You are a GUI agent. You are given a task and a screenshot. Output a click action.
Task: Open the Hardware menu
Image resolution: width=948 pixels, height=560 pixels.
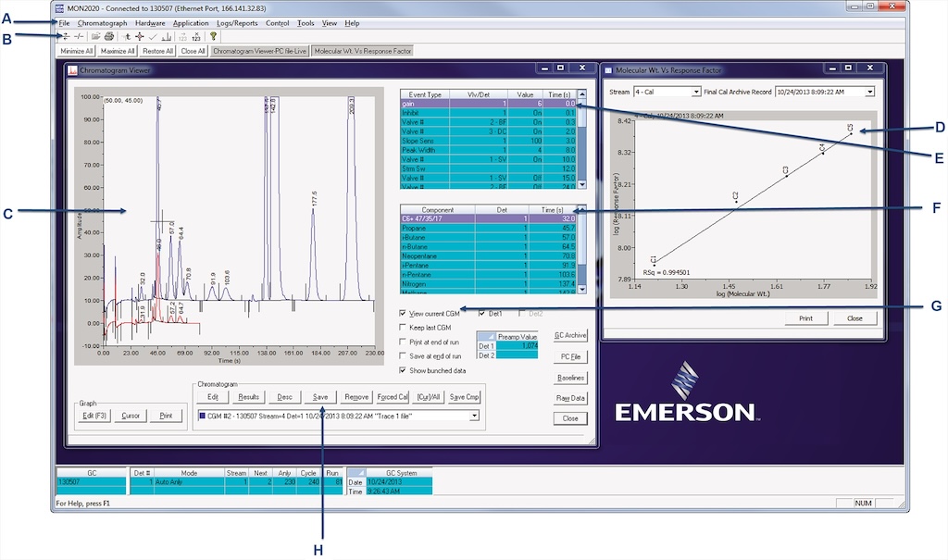pos(150,23)
